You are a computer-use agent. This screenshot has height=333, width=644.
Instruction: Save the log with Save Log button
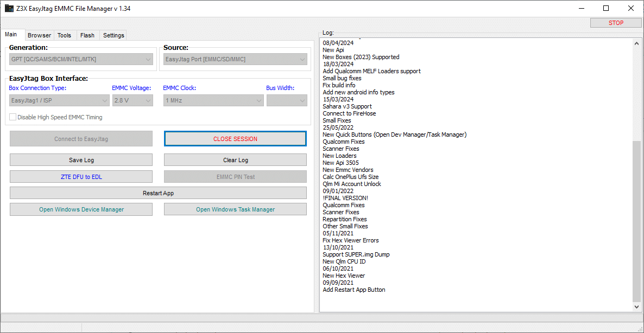coord(81,160)
